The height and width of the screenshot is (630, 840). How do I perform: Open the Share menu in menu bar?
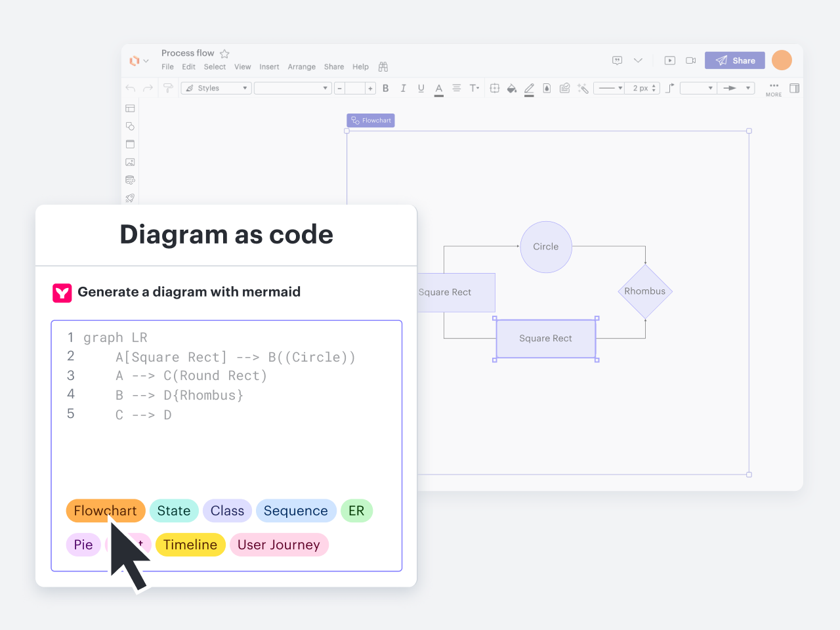[x=334, y=67]
